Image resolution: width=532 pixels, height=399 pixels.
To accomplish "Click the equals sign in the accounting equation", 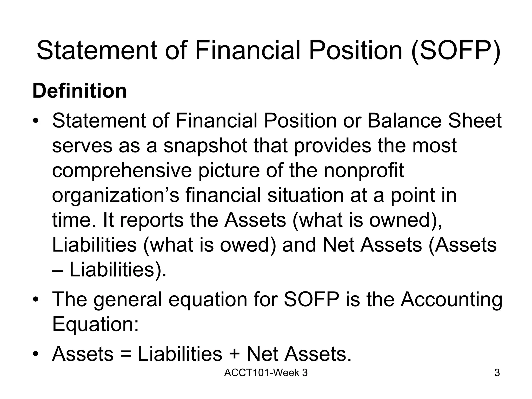I will pyautogui.click(x=126, y=354).
